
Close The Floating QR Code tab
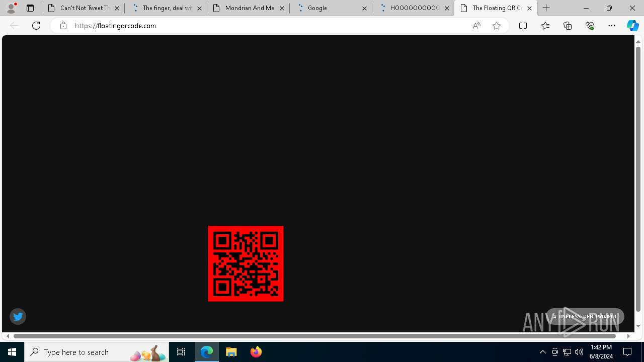pos(529,8)
